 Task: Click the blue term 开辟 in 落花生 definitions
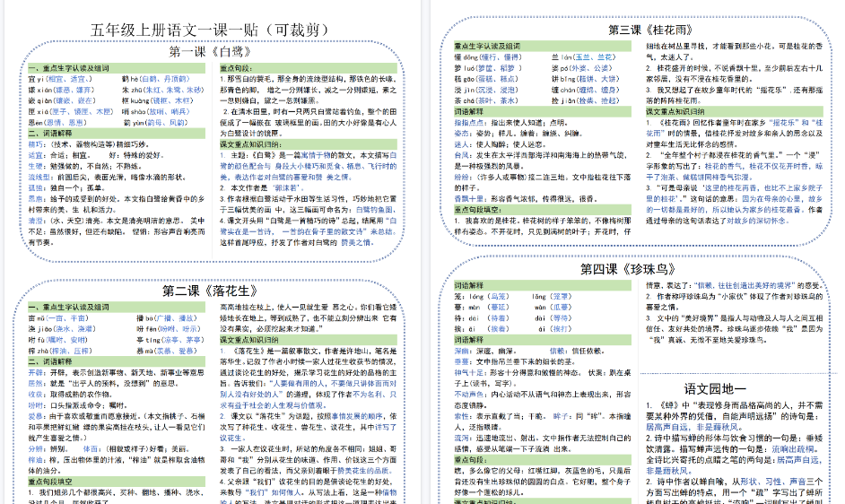[35, 372]
